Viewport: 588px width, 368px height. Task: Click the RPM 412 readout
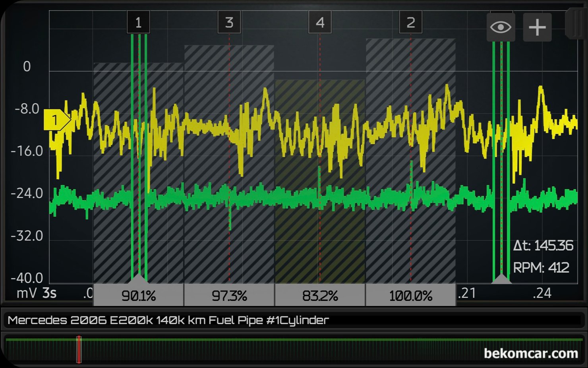pyautogui.click(x=541, y=267)
